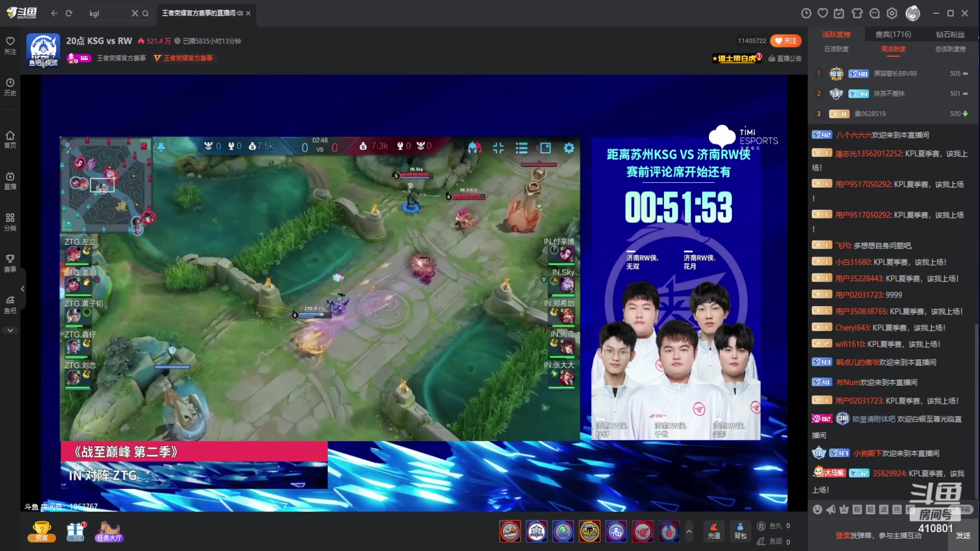This screenshot has height=551, width=980.
Task: Send the first orange team badge gift
Action: [510, 532]
